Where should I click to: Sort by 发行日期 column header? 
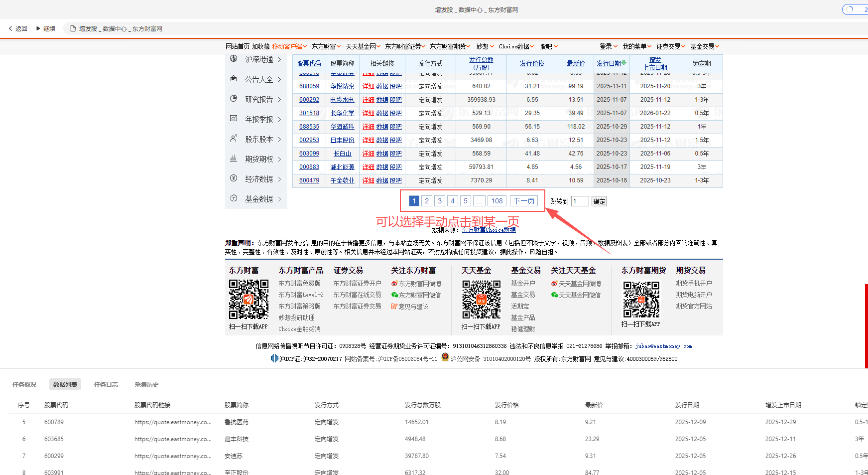(x=611, y=63)
